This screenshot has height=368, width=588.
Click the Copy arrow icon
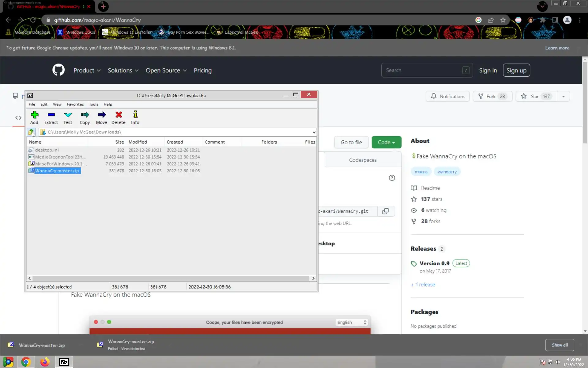(85, 115)
